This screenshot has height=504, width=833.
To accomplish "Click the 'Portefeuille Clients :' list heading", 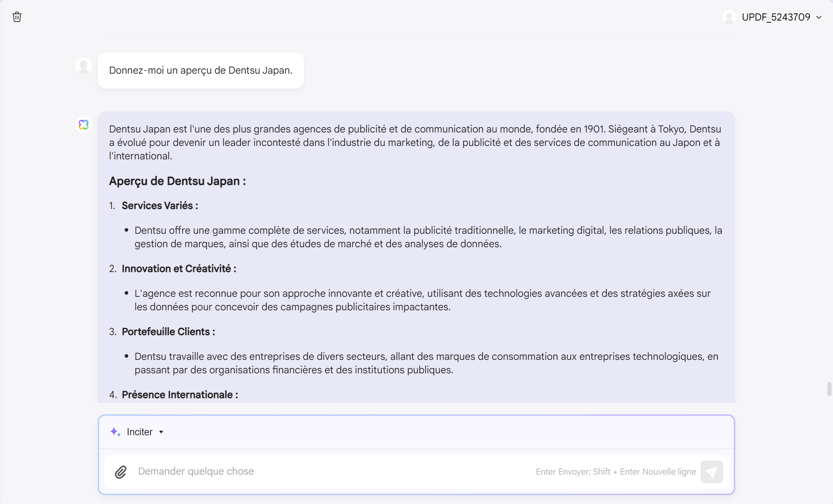I will [169, 332].
